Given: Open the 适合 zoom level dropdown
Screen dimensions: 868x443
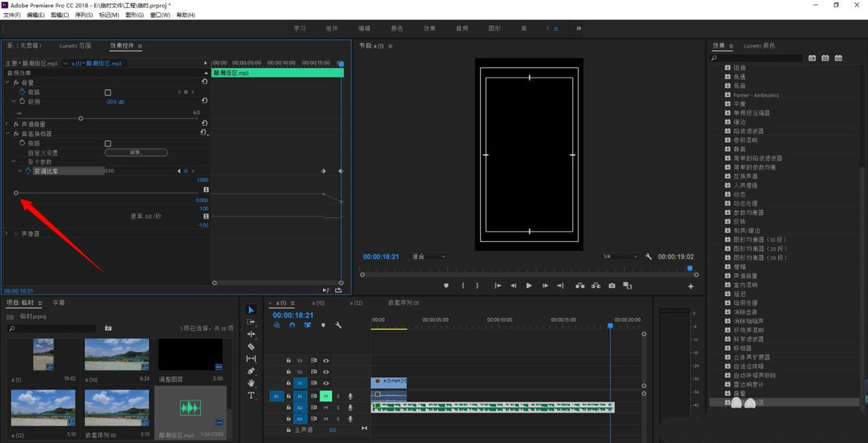Looking at the screenshot, I should click(x=428, y=256).
